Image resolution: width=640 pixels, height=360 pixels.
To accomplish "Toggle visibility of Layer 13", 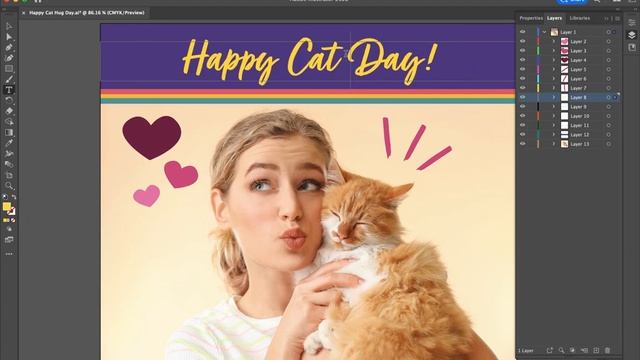I will click(522, 144).
